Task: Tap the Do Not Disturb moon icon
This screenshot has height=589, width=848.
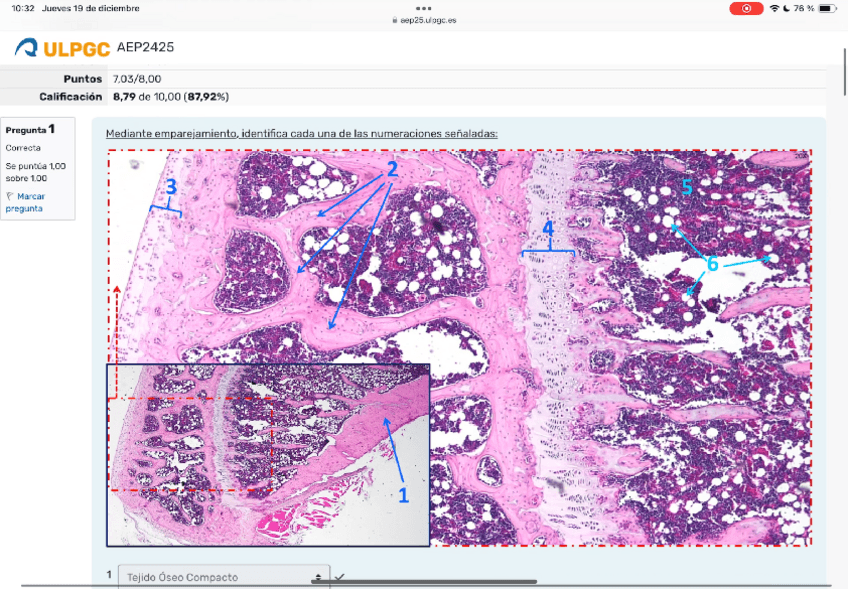Action: pos(787,8)
